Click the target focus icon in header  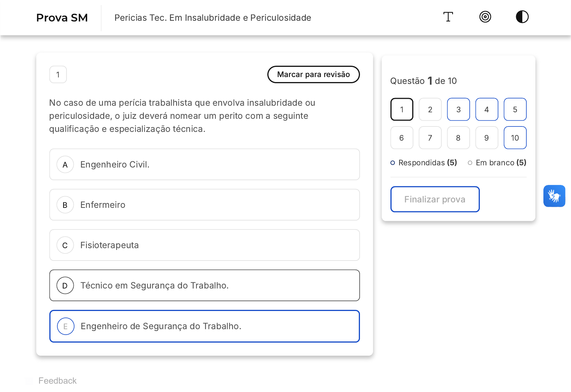click(485, 17)
